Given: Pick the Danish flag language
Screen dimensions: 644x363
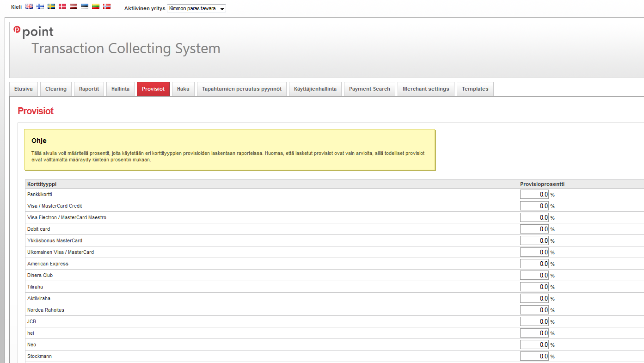Looking at the screenshot, I should point(62,6).
